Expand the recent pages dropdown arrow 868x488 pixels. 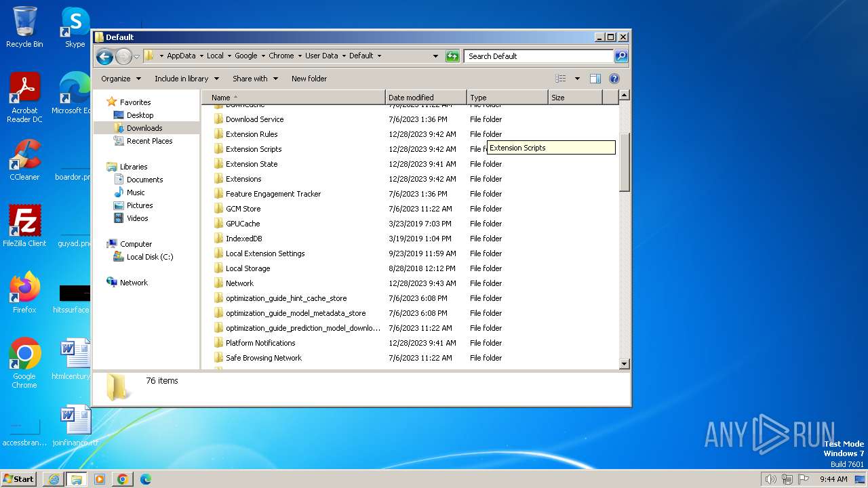(136, 56)
